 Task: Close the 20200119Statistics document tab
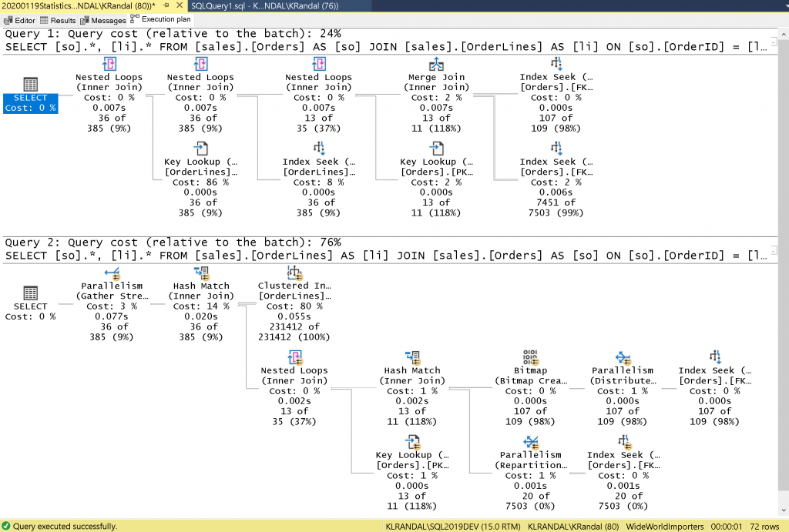(180, 5)
